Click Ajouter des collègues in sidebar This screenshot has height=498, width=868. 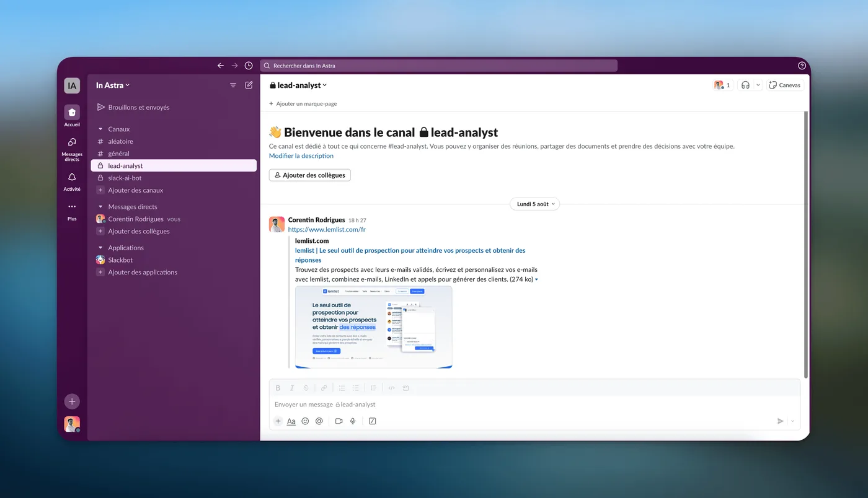pos(174,231)
